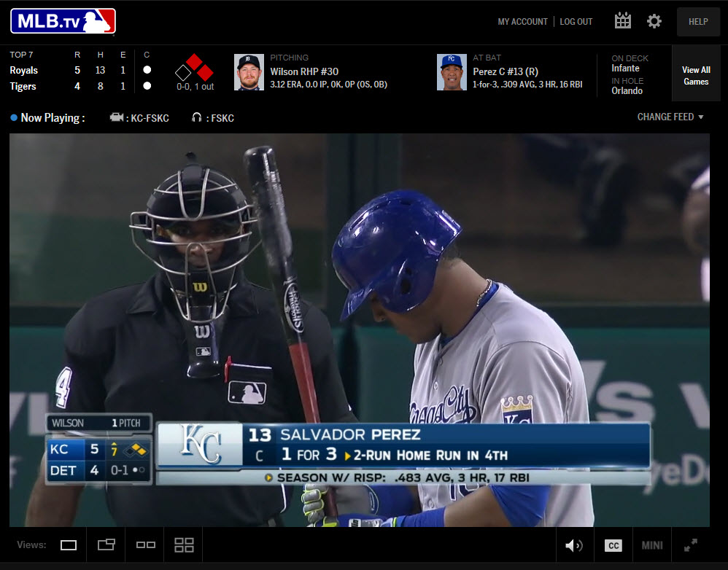This screenshot has width=728, height=570.
Task: Click the FSKC audio feed label
Action: click(222, 118)
